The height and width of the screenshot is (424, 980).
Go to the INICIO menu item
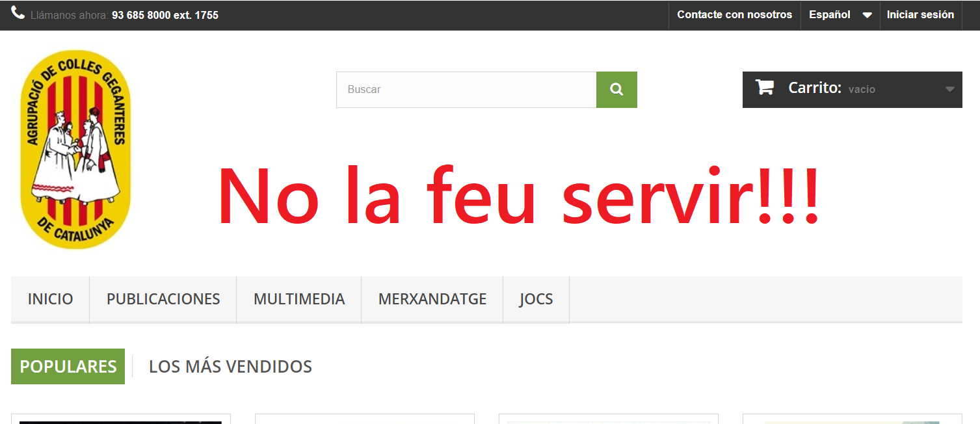[50, 299]
